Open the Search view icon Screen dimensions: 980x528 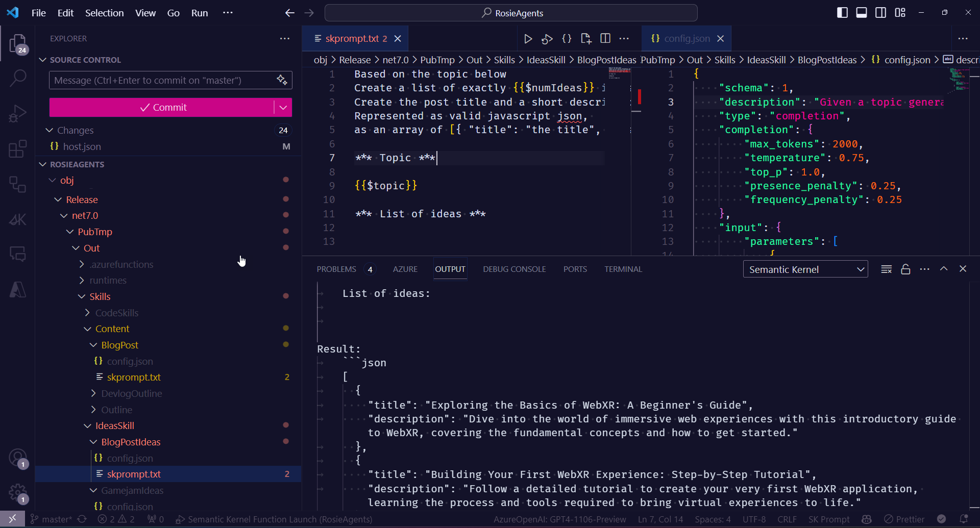[x=18, y=78]
